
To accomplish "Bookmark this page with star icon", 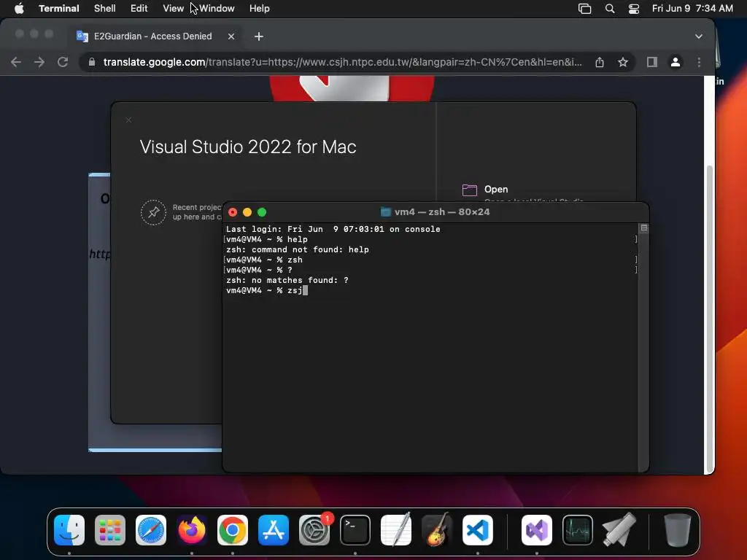I will (623, 62).
